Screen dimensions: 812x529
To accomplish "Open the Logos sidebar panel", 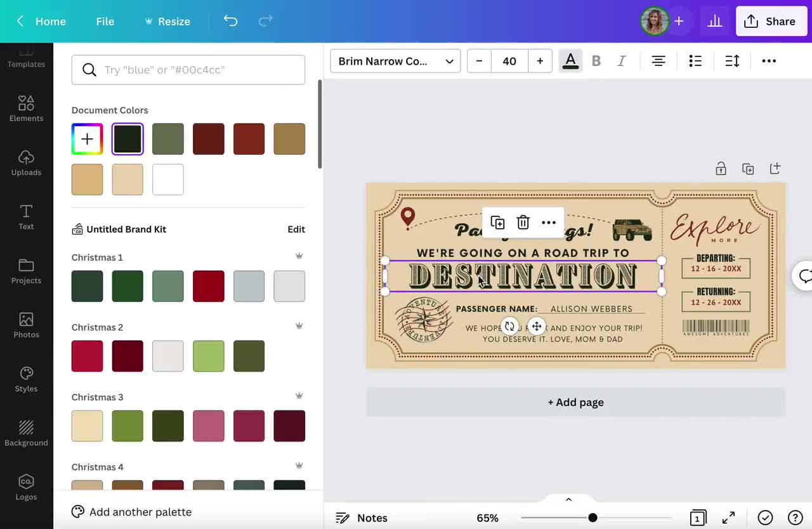I will click(26, 487).
